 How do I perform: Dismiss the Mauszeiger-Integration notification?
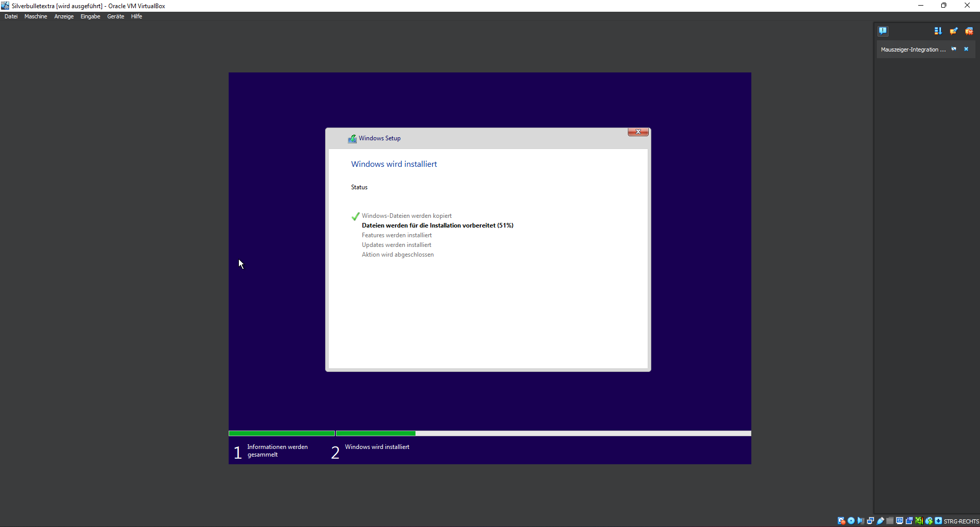pyautogui.click(x=966, y=49)
